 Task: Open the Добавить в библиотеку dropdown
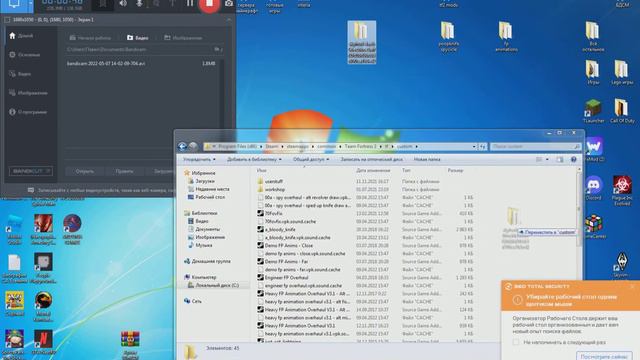[x=254, y=160]
